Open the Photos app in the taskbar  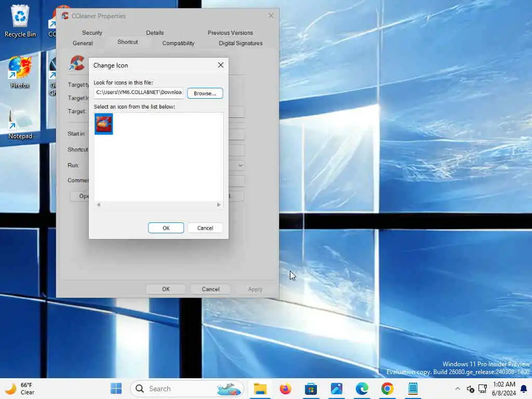click(x=337, y=389)
